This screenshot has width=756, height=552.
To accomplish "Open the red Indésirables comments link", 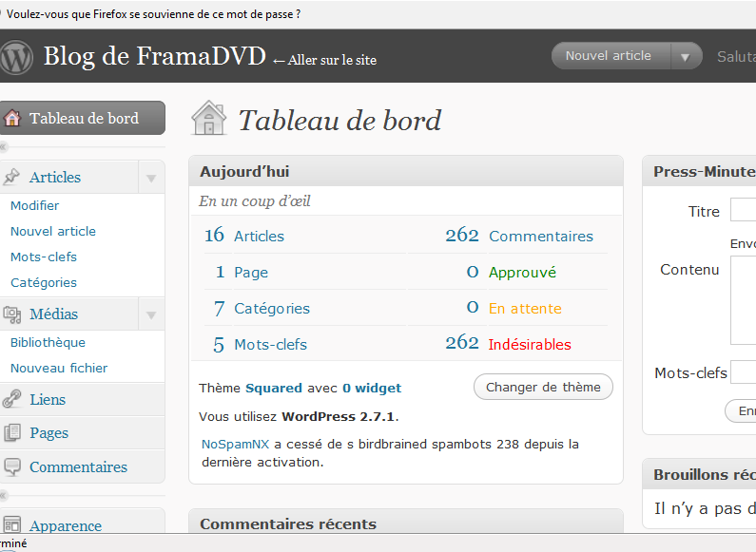I will tap(530, 344).
